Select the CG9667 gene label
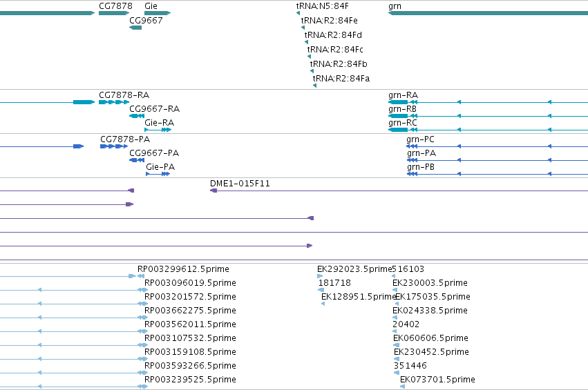This screenshot has height=390, width=588. point(146,20)
